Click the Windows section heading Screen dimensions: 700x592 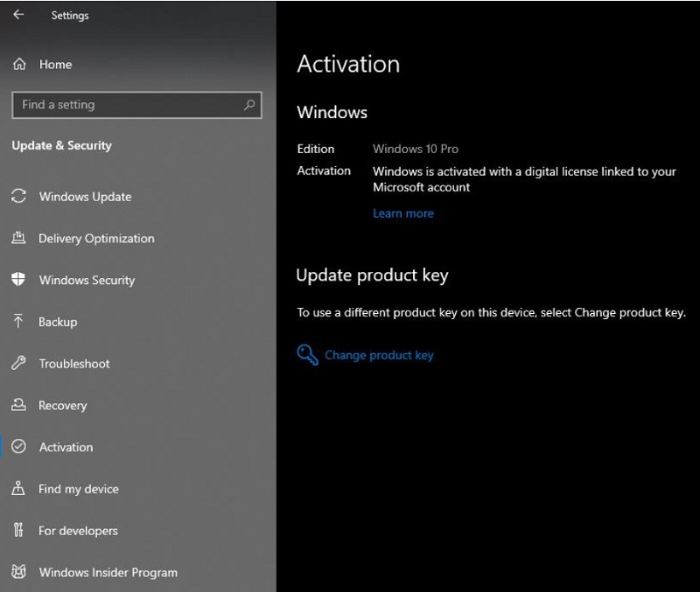click(332, 113)
